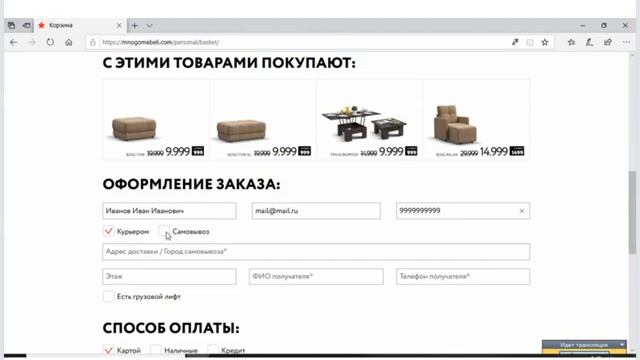Select Наличные payment checkbox
The height and width of the screenshot is (360, 640).
[x=156, y=350]
